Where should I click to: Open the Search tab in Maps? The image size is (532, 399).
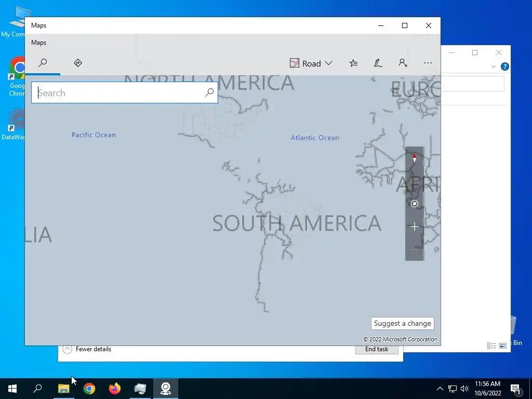tap(43, 63)
